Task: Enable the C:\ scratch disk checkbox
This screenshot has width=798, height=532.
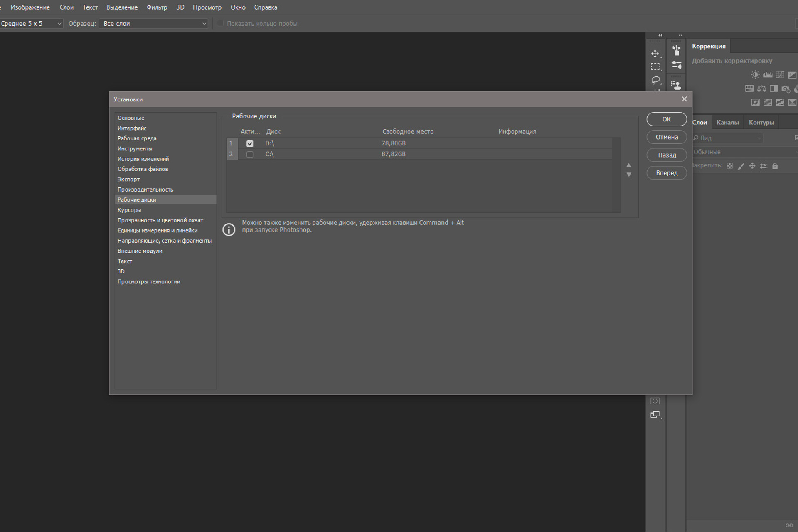Action: (x=250, y=154)
